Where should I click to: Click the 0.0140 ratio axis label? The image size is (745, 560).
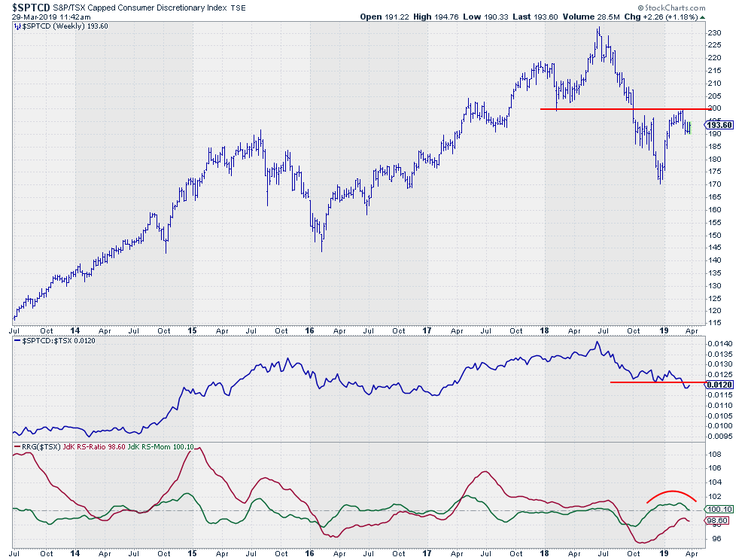pos(720,344)
